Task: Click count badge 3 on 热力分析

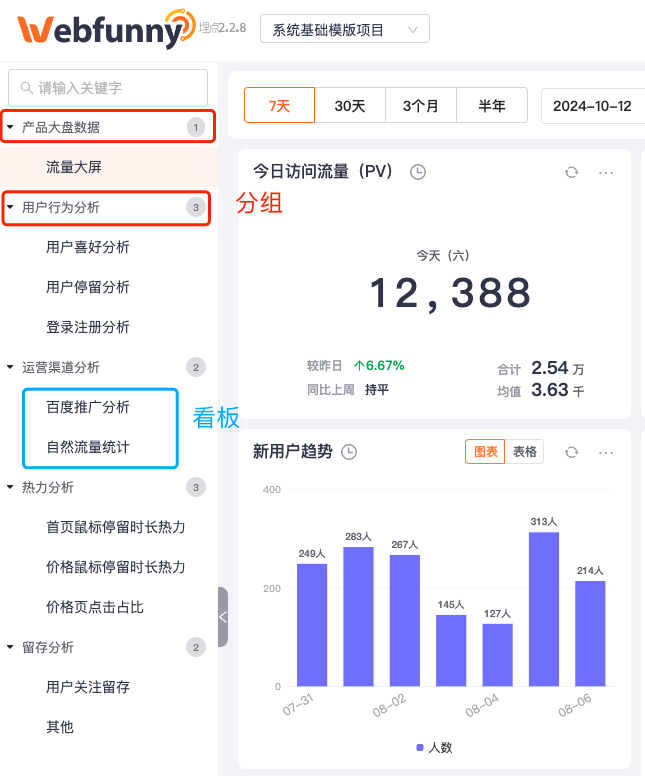Action: 196,487
